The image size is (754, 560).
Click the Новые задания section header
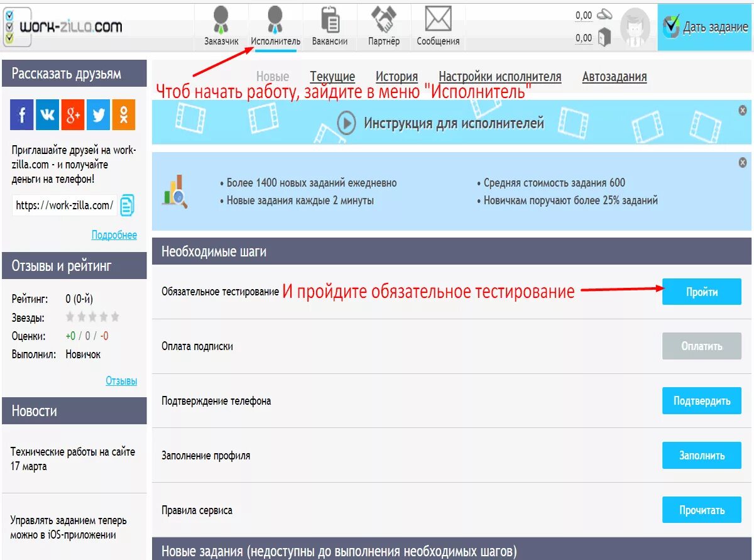coord(452,549)
